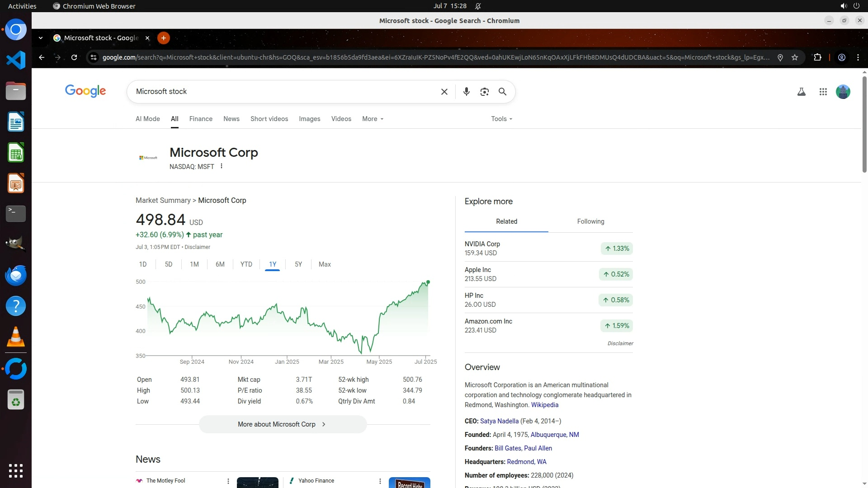Open the Google apps grid icon
This screenshot has width=868, height=488.
coord(823,92)
